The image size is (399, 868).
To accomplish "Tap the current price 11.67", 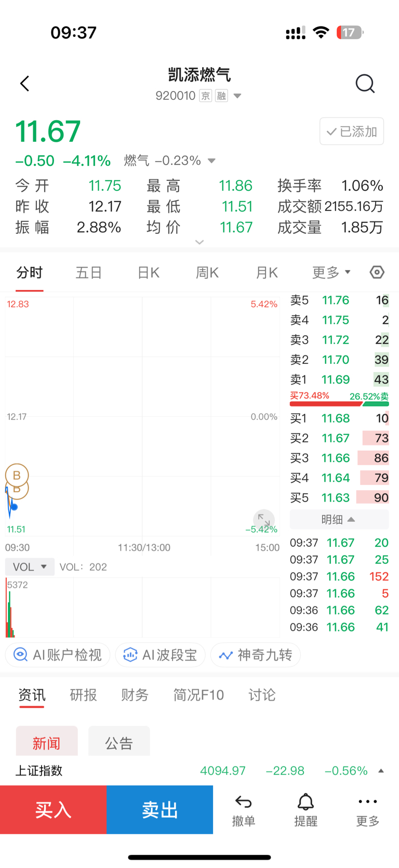I will coord(48,131).
